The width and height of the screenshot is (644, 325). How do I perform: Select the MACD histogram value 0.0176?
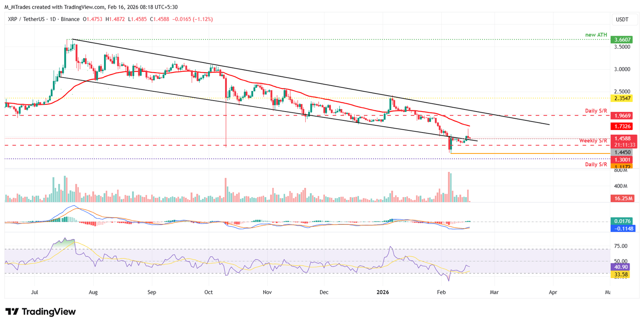623,221
